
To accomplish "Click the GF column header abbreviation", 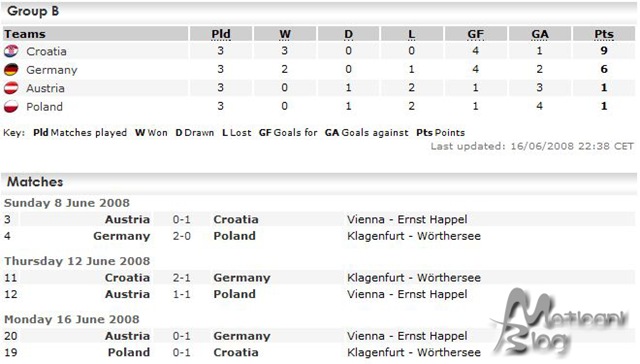I will [x=476, y=34].
